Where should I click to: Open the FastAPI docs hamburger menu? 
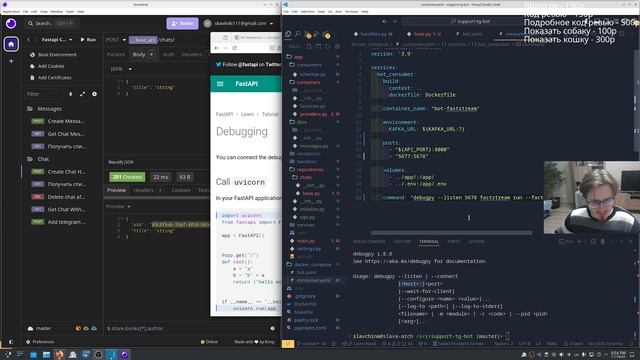click(x=220, y=84)
